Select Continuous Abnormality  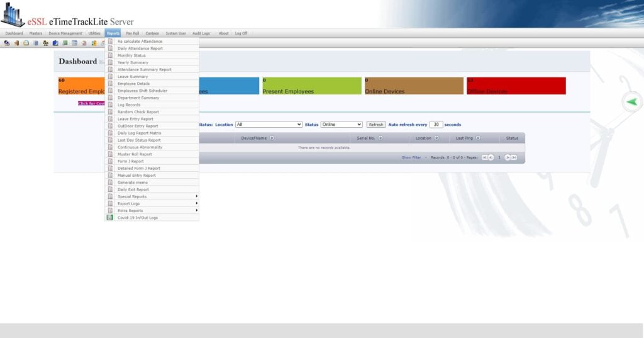(x=152, y=147)
